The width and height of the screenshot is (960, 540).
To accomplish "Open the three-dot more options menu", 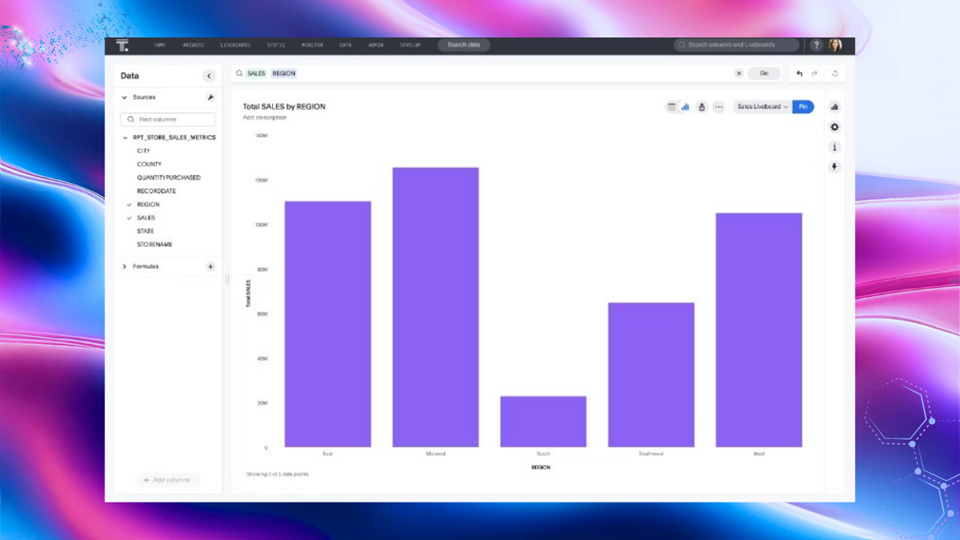I will (x=718, y=107).
